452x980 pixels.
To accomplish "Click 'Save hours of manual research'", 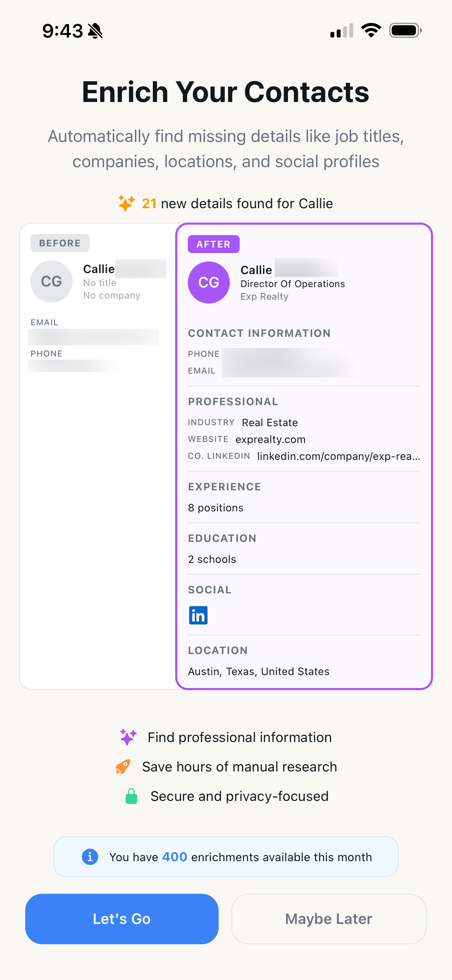I will click(240, 767).
